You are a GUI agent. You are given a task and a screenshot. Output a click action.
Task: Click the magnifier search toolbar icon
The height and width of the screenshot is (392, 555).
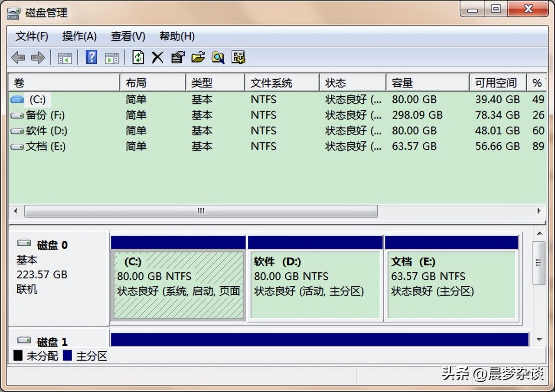(x=218, y=57)
